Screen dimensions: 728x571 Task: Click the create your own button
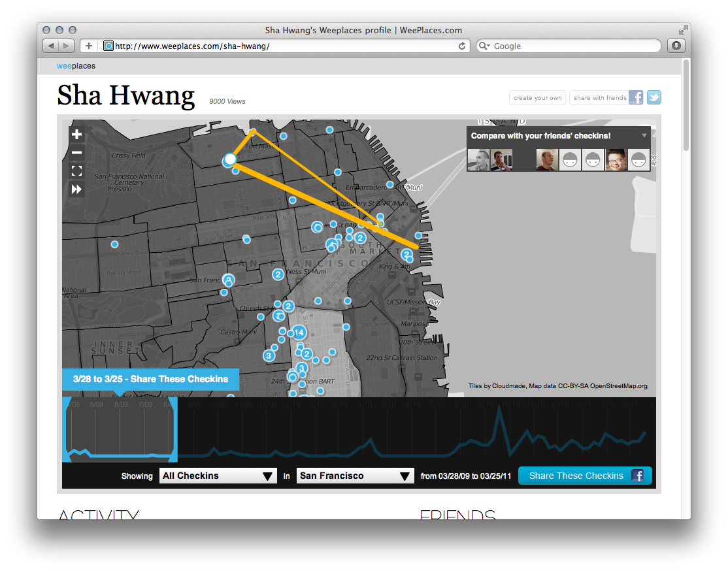click(x=537, y=97)
